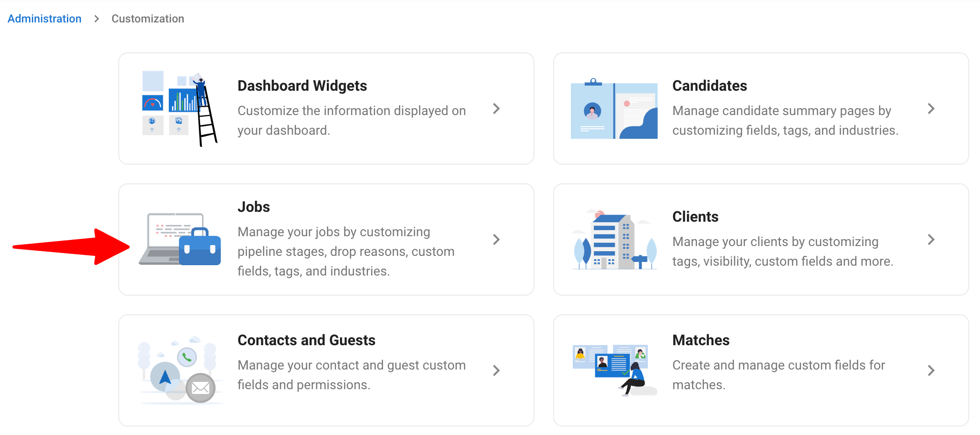980x435 pixels.
Task: Open the Contacts and Guests heading
Action: coord(306,340)
